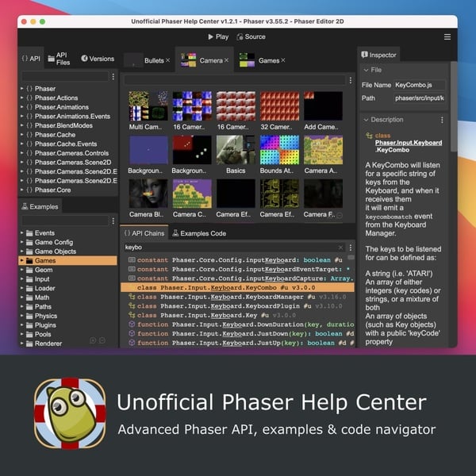The width and height of the screenshot is (476, 476).
Task: Select the Games folder row
Action: pyautogui.click(x=68, y=260)
